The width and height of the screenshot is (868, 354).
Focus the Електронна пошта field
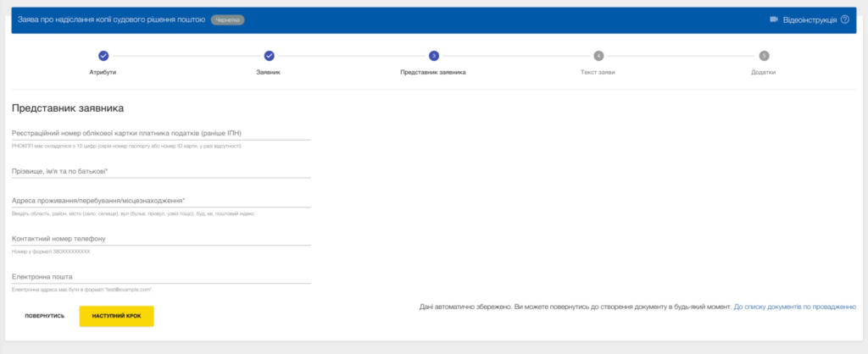pyautogui.click(x=161, y=277)
